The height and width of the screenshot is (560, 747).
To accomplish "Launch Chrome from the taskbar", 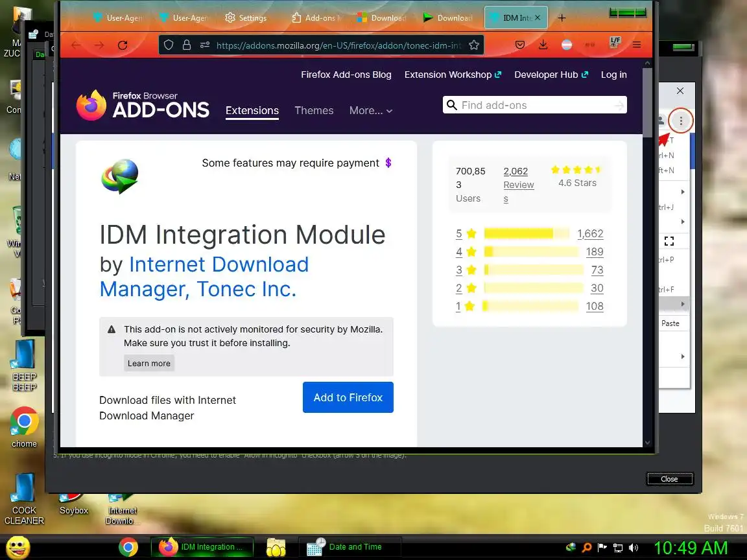I will (x=128, y=547).
